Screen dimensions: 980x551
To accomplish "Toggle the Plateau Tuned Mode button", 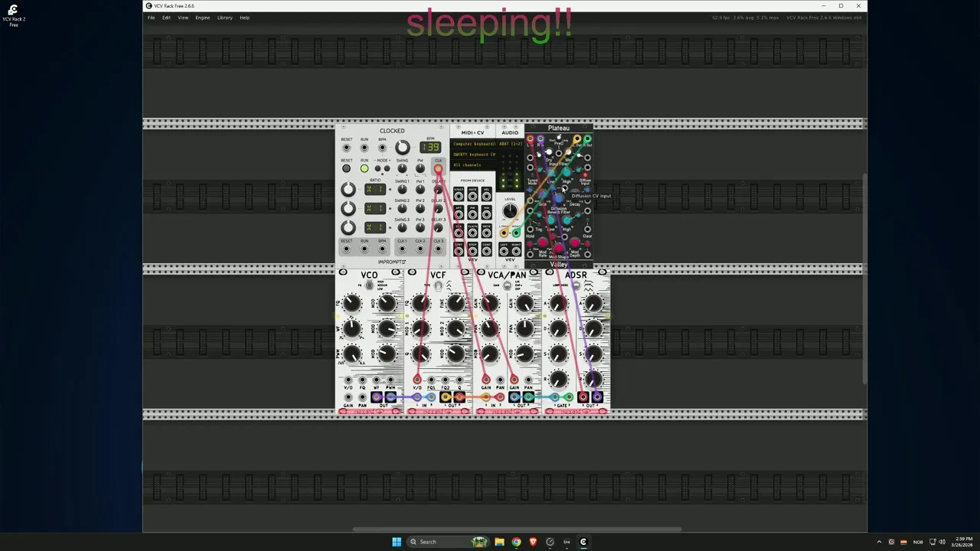I will point(532,174).
